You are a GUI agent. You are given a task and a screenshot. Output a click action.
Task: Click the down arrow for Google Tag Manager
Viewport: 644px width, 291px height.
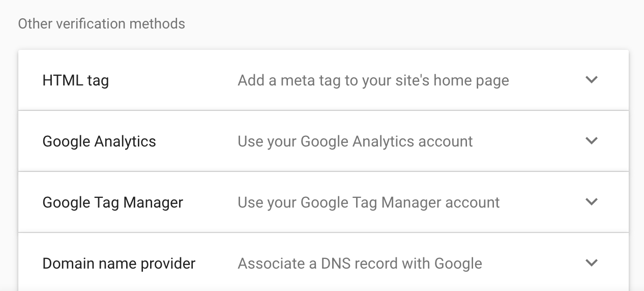(x=591, y=202)
